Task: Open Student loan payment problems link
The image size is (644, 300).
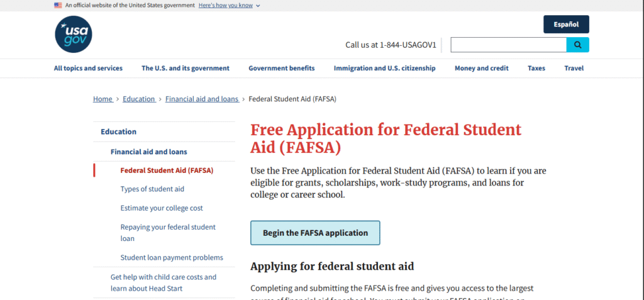Action: pos(172,258)
